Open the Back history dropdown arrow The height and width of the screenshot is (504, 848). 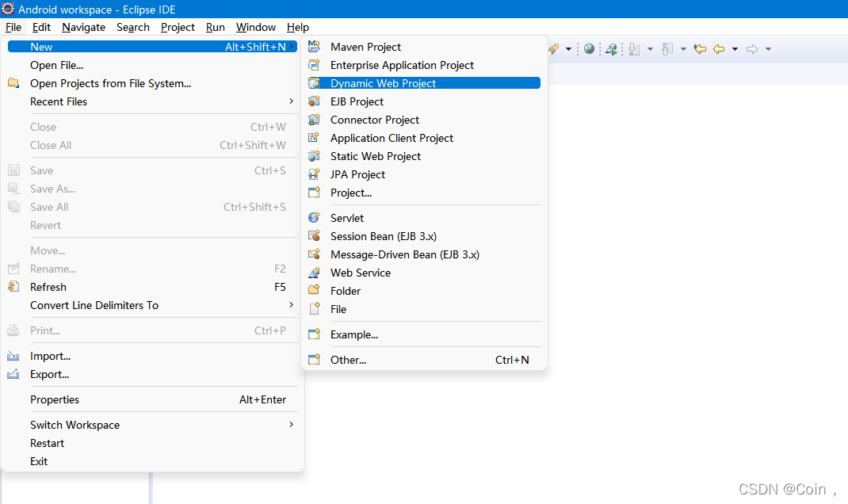[735, 49]
